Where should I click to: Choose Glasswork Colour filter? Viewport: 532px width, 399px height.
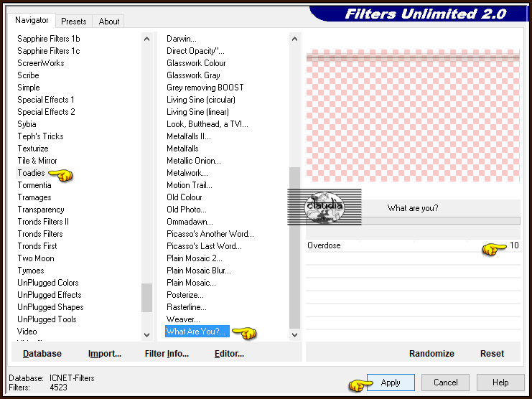point(196,63)
